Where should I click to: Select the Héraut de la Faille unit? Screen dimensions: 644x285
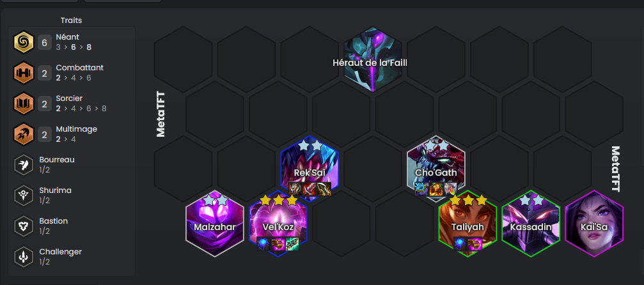pyautogui.click(x=373, y=59)
